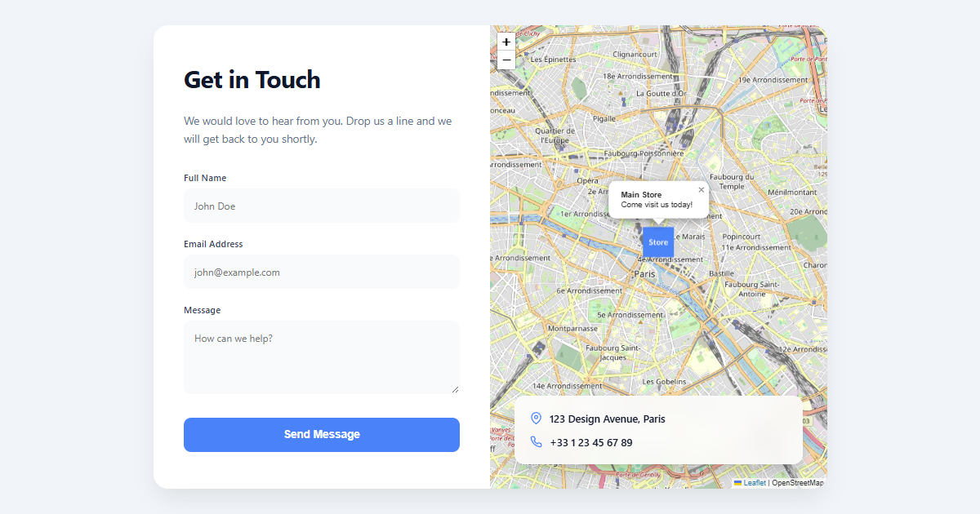Click the 'Get in Touch' heading
This screenshot has width=980, height=514.
tap(252, 79)
